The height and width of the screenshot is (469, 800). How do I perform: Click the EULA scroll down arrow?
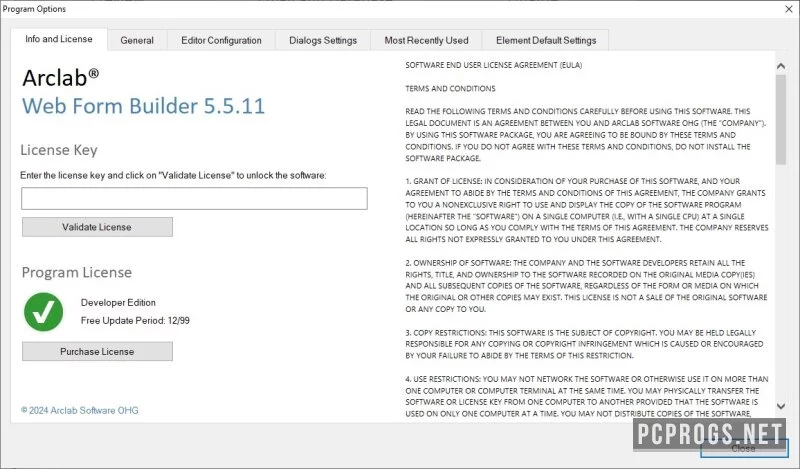point(781,406)
